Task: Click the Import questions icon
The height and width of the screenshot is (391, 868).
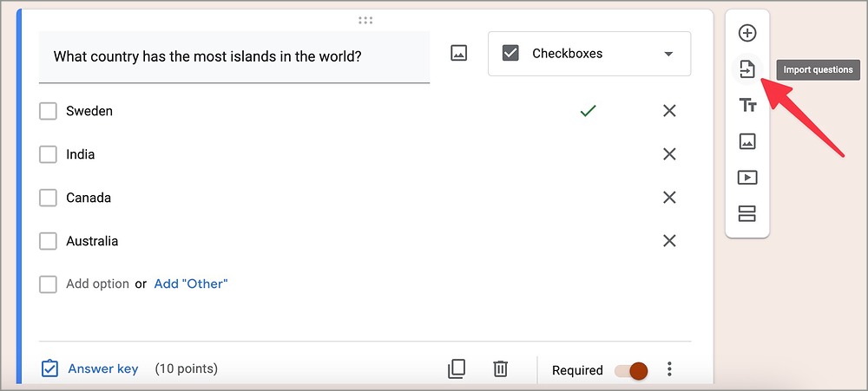Action: tap(746, 69)
